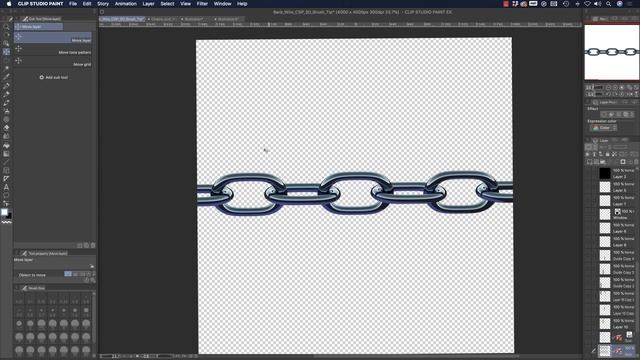Select the Pen tool
The image size is (640, 360).
tap(6, 86)
